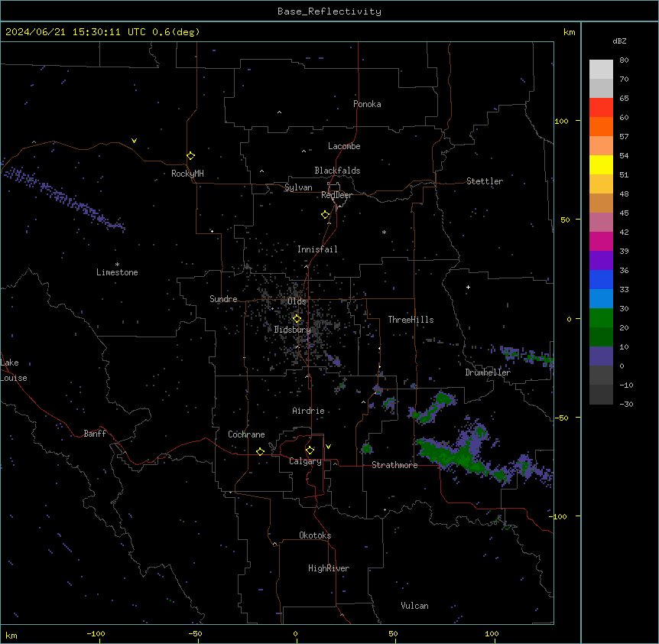Click the Limestone label
The height and width of the screenshot is (644, 659).
[117, 272]
